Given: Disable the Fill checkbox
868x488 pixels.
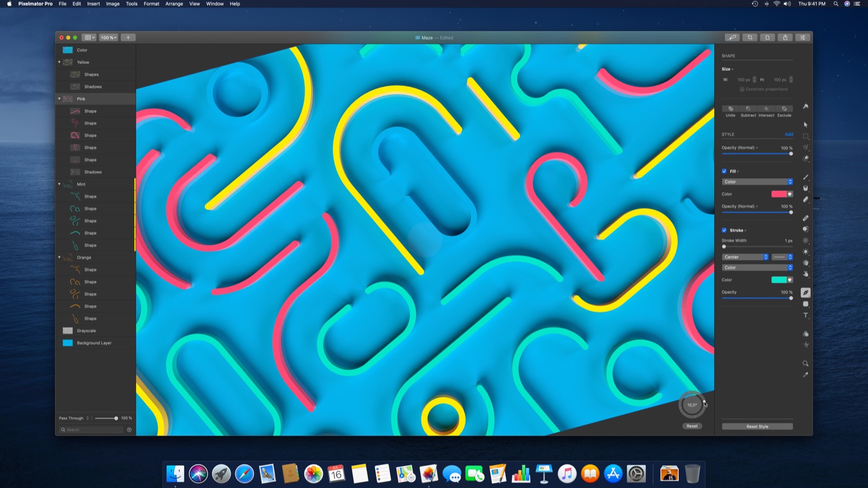Looking at the screenshot, I should tap(724, 171).
